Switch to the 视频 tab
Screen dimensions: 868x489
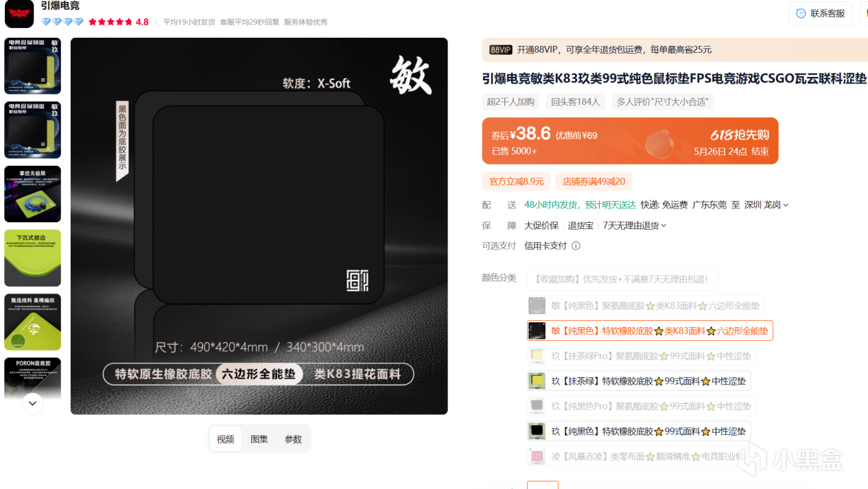click(226, 439)
